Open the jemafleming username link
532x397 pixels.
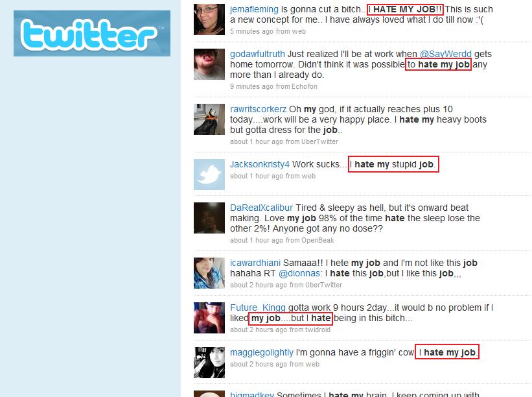(254, 9)
